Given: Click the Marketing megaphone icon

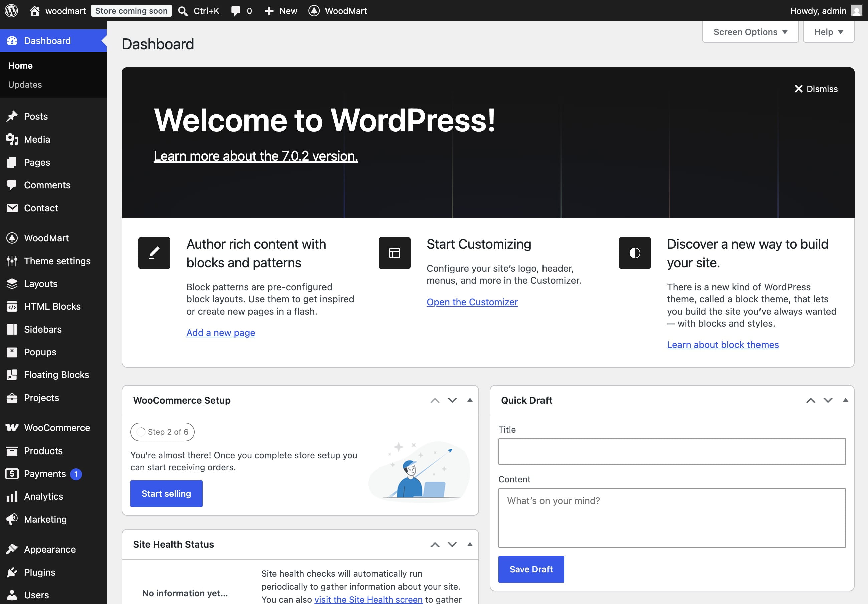Looking at the screenshot, I should pyautogui.click(x=12, y=519).
